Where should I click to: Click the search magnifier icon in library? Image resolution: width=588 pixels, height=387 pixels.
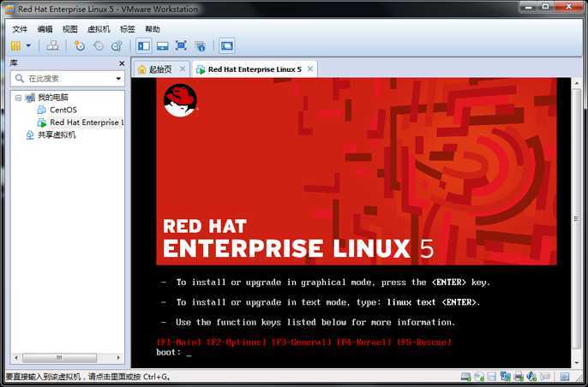point(20,78)
